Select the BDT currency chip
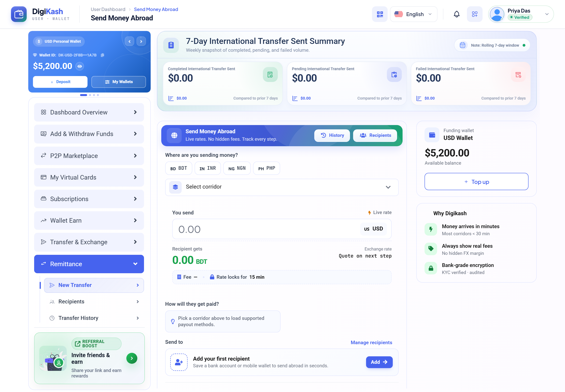The height and width of the screenshot is (392, 565). click(x=179, y=168)
